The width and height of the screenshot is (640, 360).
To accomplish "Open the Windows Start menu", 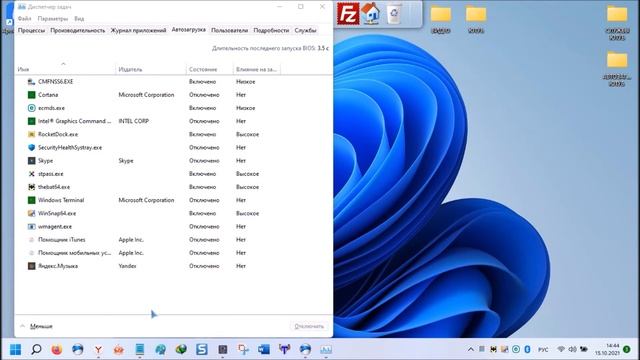I will pyautogui.click(x=16, y=349).
